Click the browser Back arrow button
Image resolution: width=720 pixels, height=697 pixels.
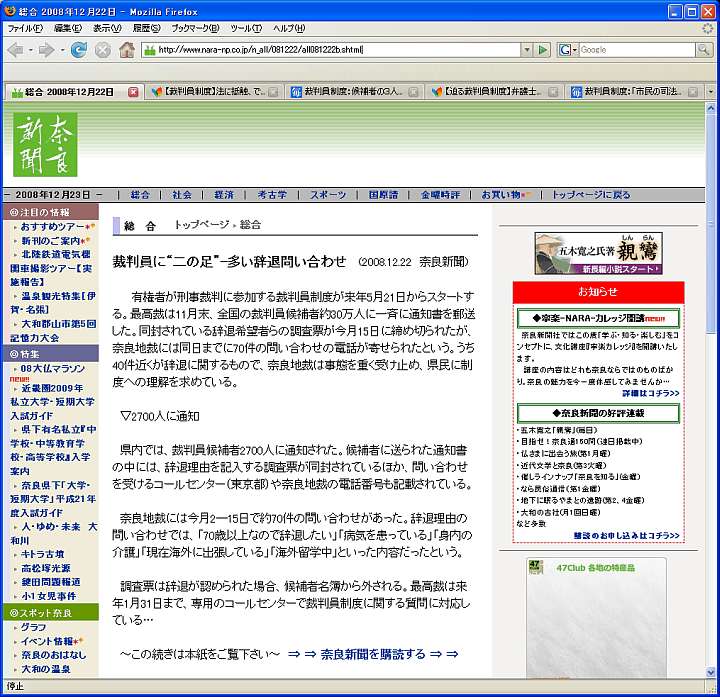pyautogui.click(x=16, y=50)
